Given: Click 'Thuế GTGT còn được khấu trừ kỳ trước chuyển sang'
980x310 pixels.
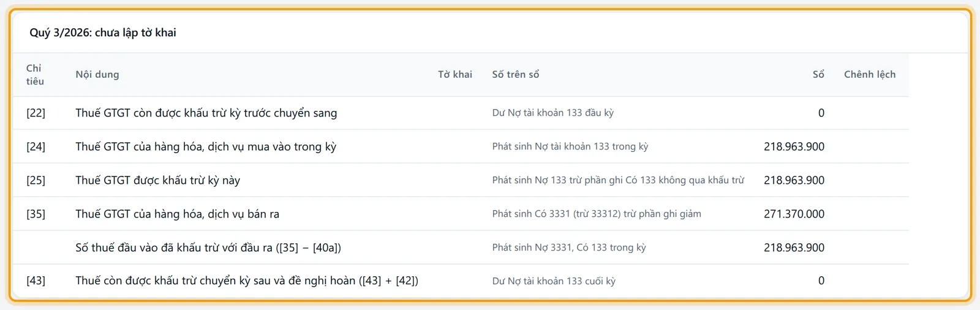Looking at the screenshot, I should click(x=206, y=113).
